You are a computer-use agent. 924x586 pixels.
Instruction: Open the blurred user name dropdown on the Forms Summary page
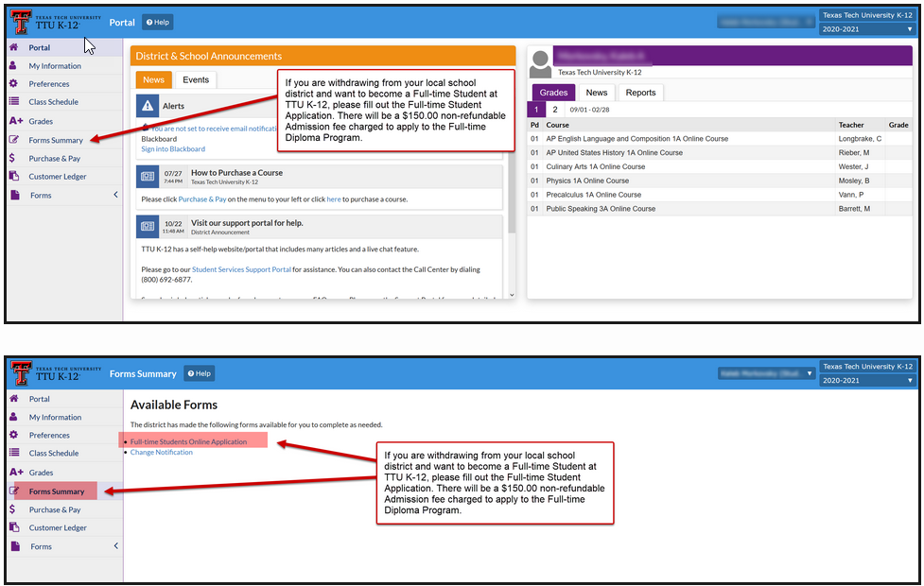pos(767,373)
